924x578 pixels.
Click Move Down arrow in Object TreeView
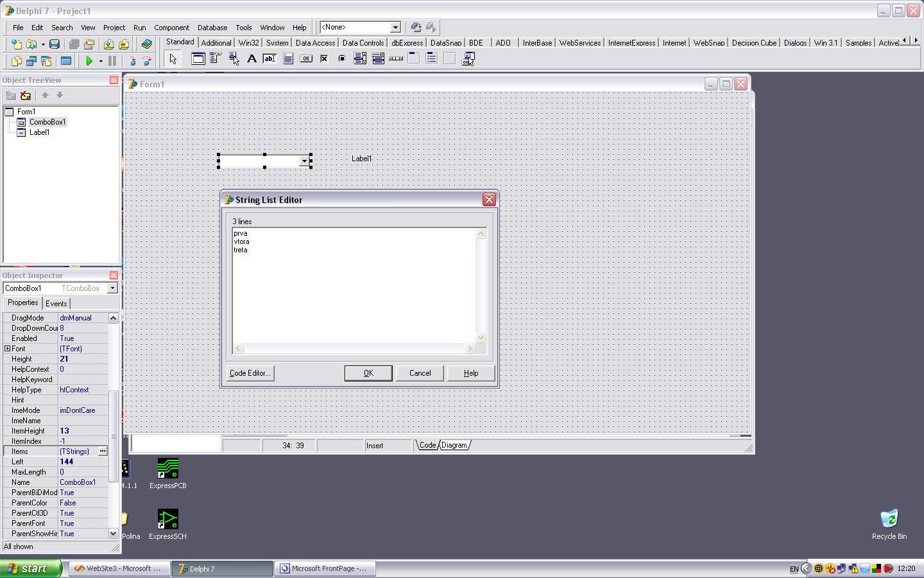[60, 95]
